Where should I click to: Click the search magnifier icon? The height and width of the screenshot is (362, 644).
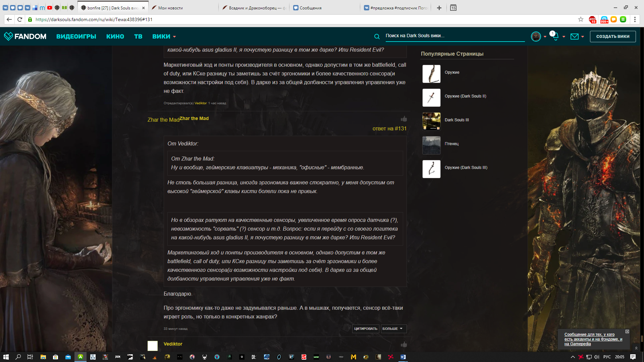point(377,37)
